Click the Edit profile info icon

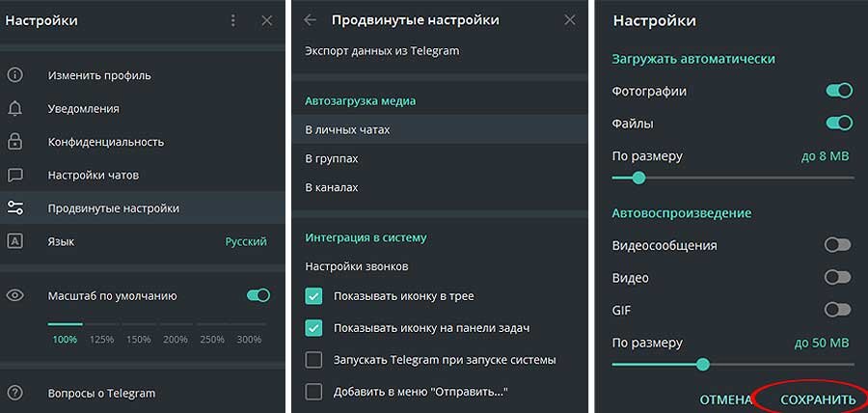tap(14, 75)
